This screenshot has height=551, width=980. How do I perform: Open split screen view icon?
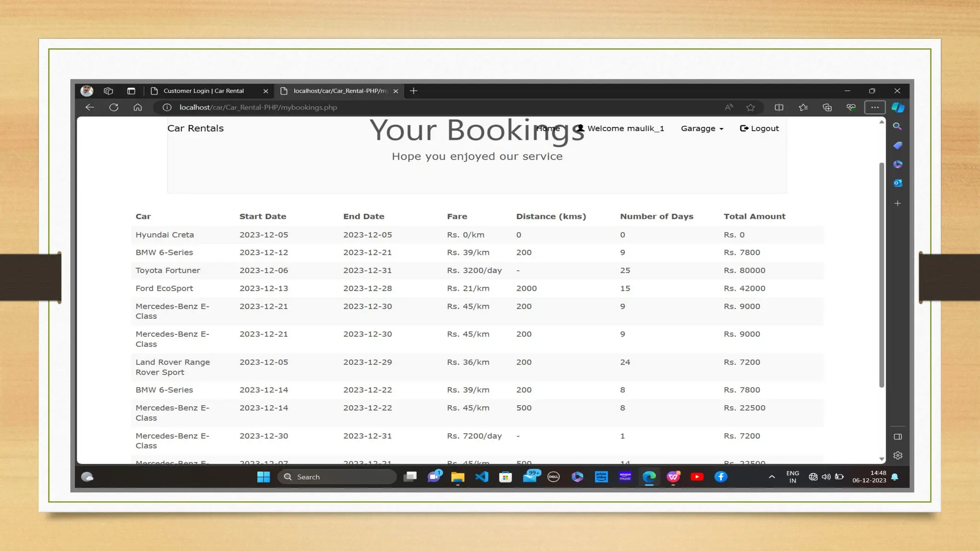tap(779, 107)
